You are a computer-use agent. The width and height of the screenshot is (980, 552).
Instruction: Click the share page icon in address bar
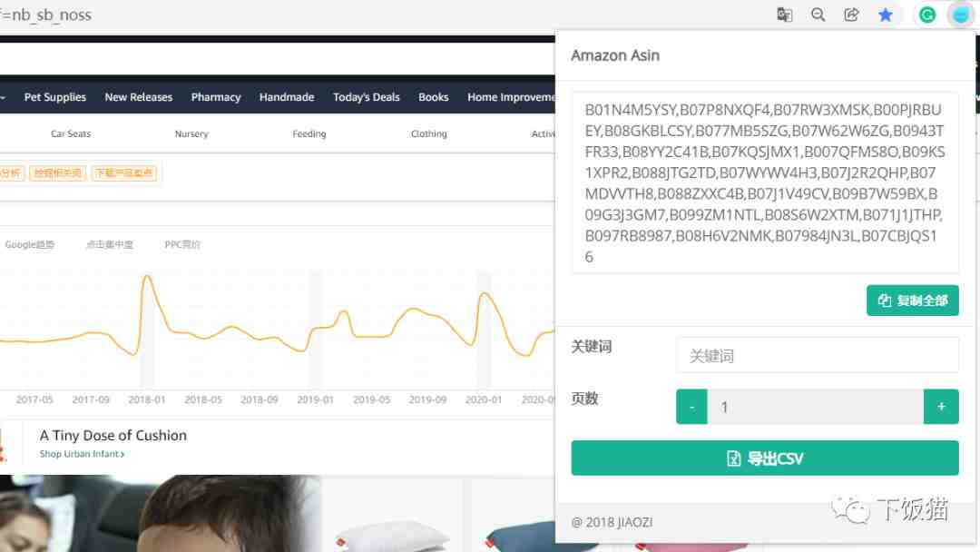pyautogui.click(x=851, y=15)
